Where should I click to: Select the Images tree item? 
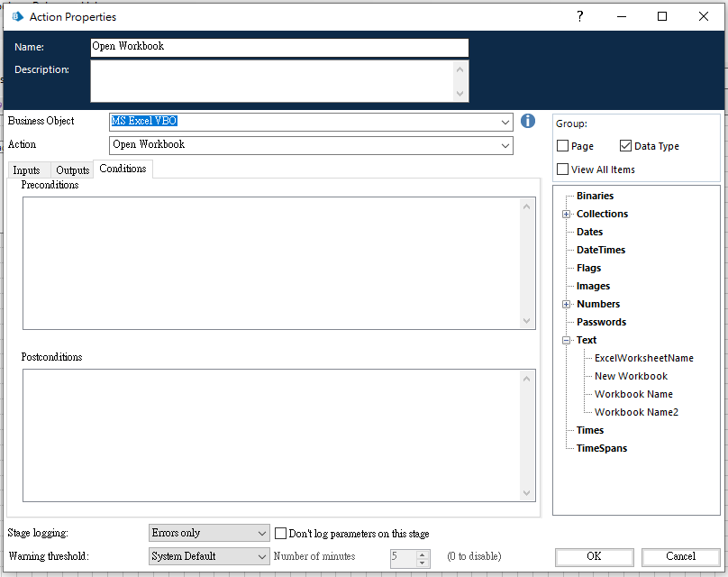(x=593, y=286)
